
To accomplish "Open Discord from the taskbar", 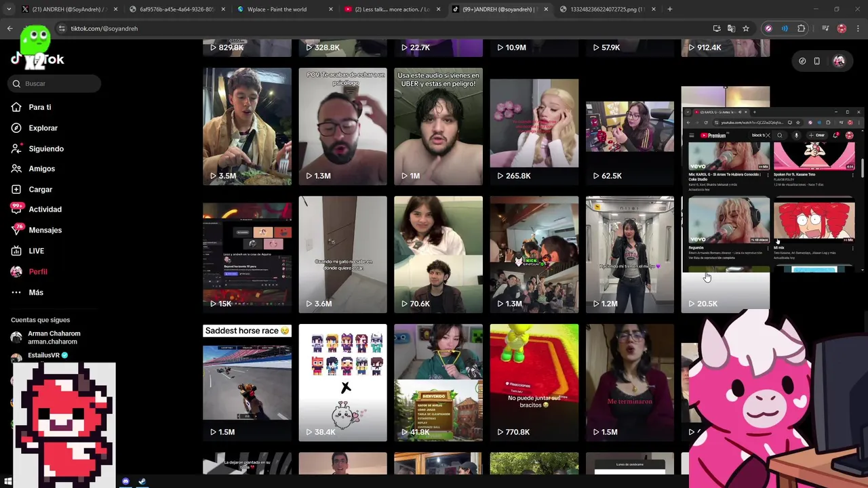I will pyautogui.click(x=125, y=481).
